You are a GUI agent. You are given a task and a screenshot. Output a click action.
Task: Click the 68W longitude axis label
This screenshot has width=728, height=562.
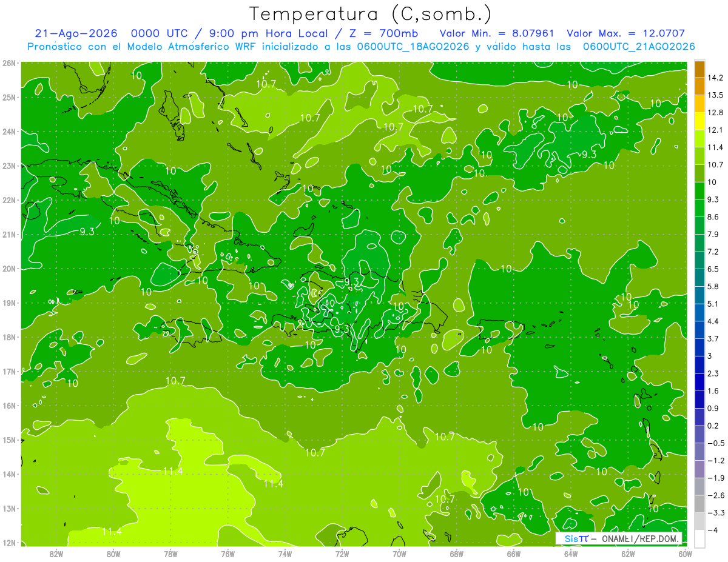coord(457,554)
